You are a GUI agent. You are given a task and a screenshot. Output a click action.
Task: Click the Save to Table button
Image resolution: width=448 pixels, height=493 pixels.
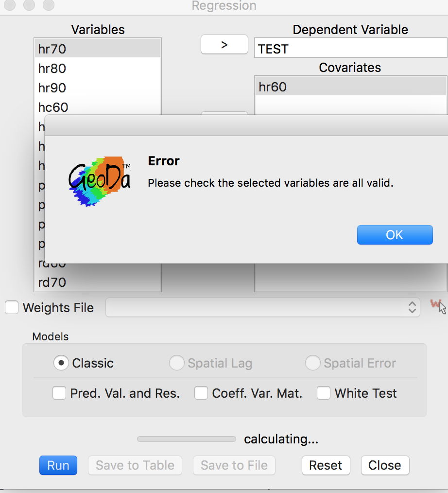pos(135,465)
